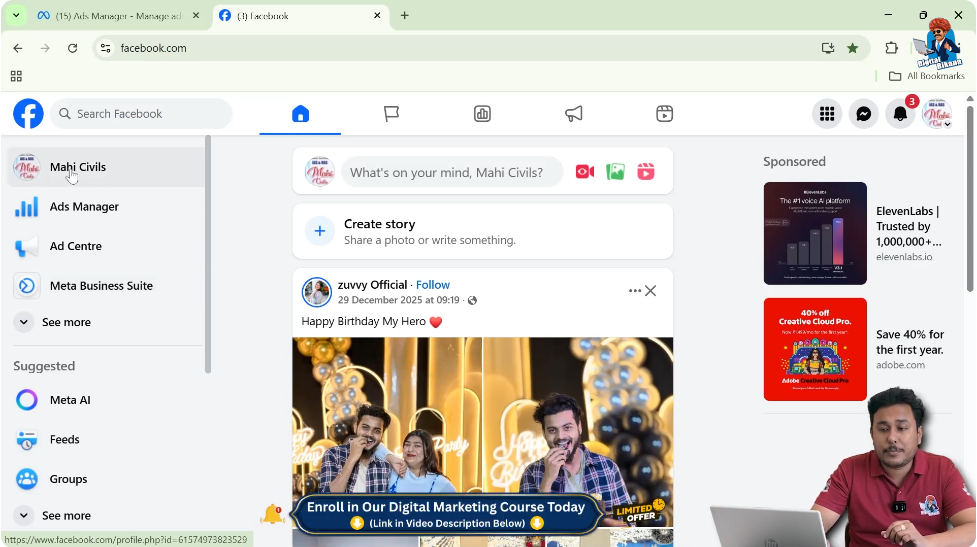Reload the Facebook page
Screen dimensions: 977x547
72,48
